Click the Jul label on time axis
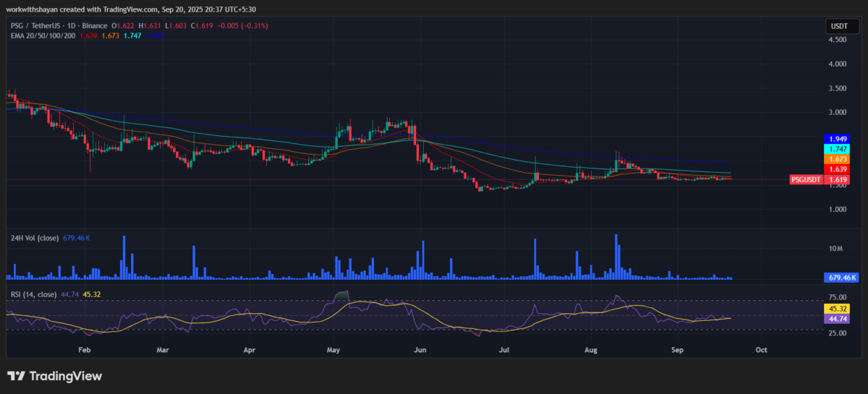 504,349
